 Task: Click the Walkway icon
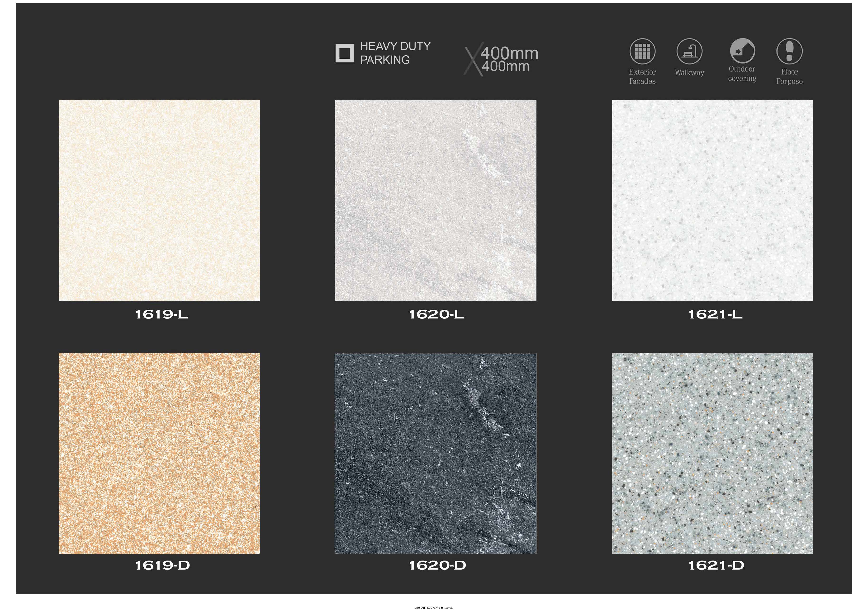click(689, 51)
